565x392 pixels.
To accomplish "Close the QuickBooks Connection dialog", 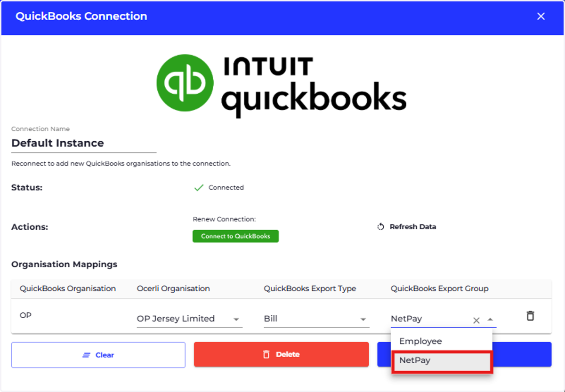I will coord(541,16).
